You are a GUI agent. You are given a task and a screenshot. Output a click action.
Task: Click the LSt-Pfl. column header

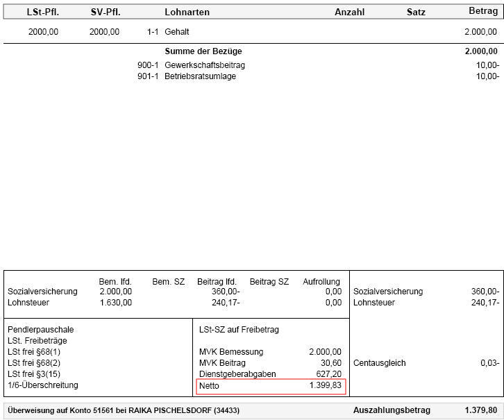click(x=42, y=12)
